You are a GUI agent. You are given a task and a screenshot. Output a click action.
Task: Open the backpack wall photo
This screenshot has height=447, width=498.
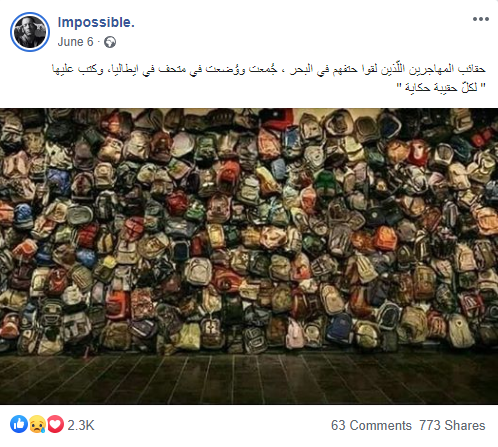point(249,256)
